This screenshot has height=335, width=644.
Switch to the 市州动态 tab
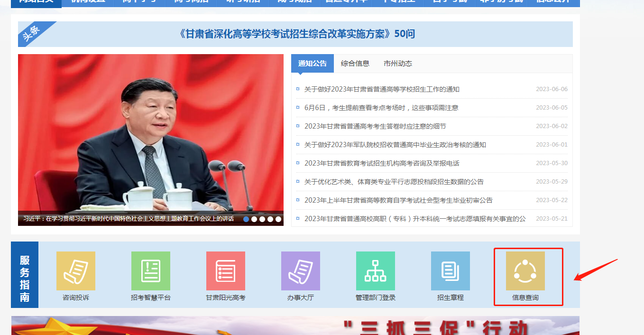click(398, 64)
